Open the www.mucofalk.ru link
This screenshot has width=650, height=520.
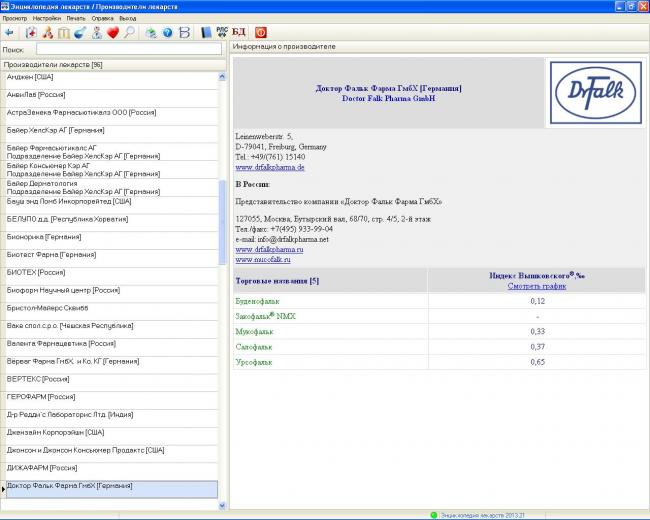(263, 260)
